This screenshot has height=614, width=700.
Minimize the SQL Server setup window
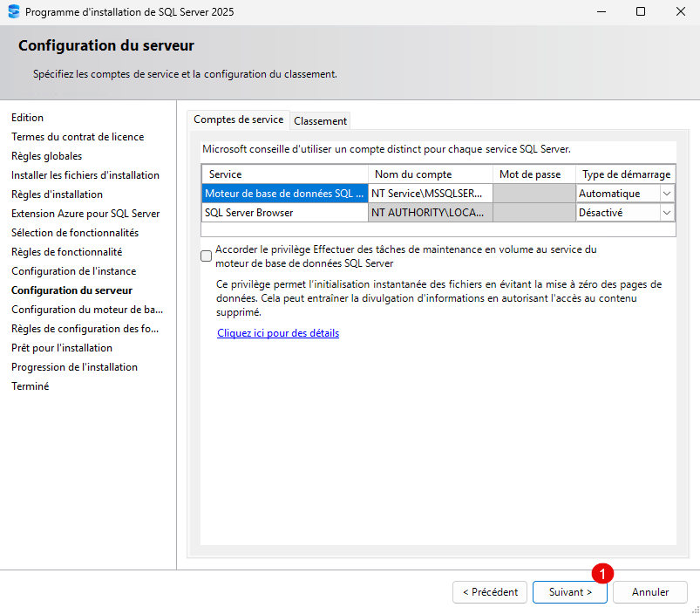coord(601,11)
